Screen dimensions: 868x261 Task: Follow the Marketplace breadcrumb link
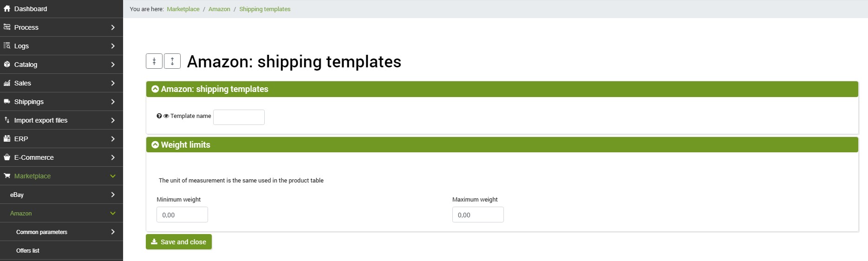pos(183,9)
